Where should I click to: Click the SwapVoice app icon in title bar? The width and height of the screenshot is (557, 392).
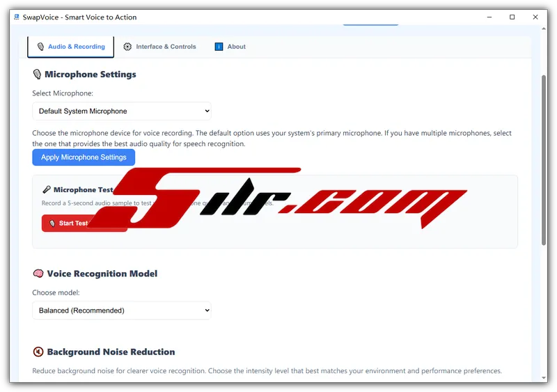pyautogui.click(x=16, y=17)
